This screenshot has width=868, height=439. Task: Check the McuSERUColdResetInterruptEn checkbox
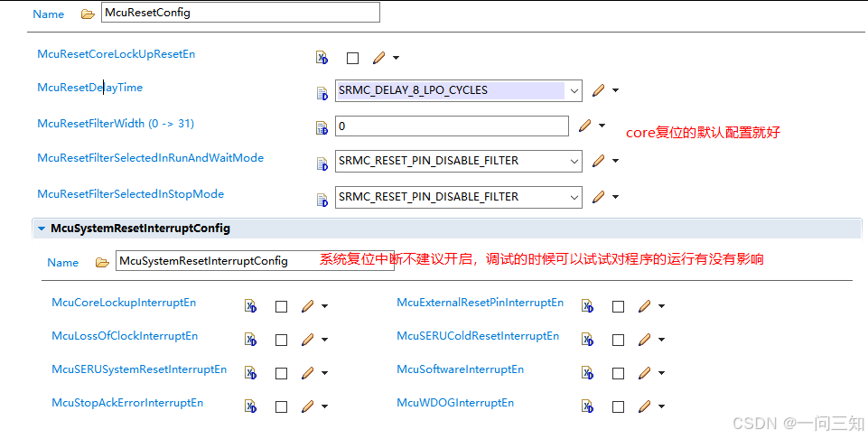[619, 340]
